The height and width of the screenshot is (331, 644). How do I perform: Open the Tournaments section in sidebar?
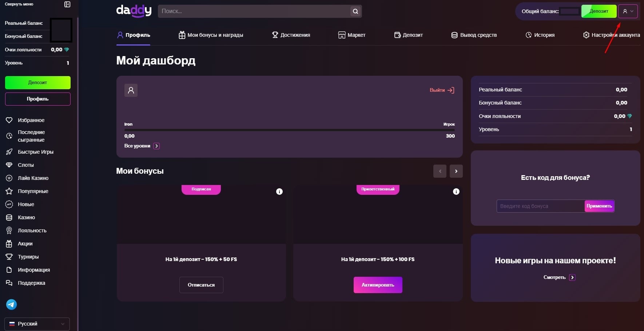(x=28, y=257)
